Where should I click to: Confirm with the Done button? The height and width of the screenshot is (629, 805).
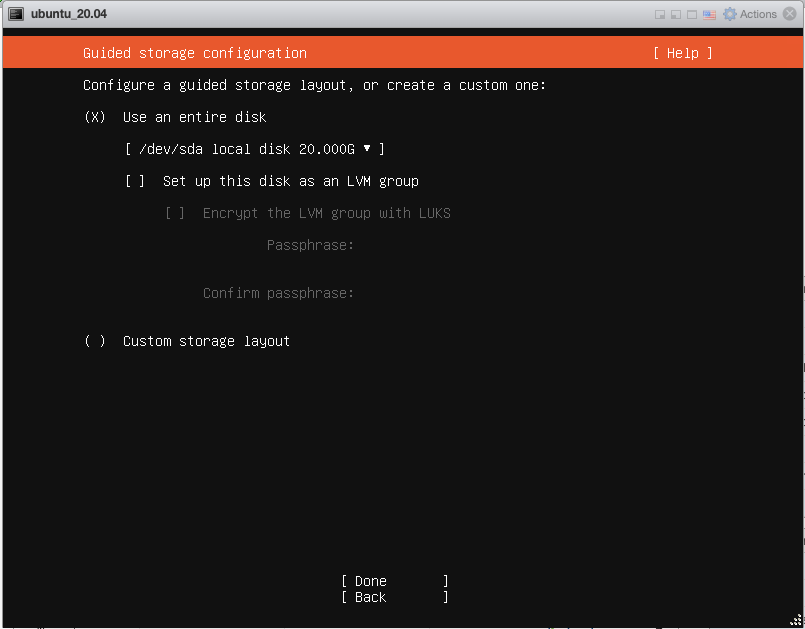(x=395, y=581)
